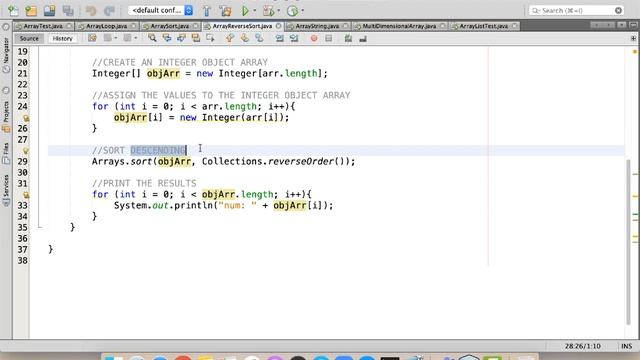Click the Comment lines icon
640x360 pixels.
coord(348,38)
